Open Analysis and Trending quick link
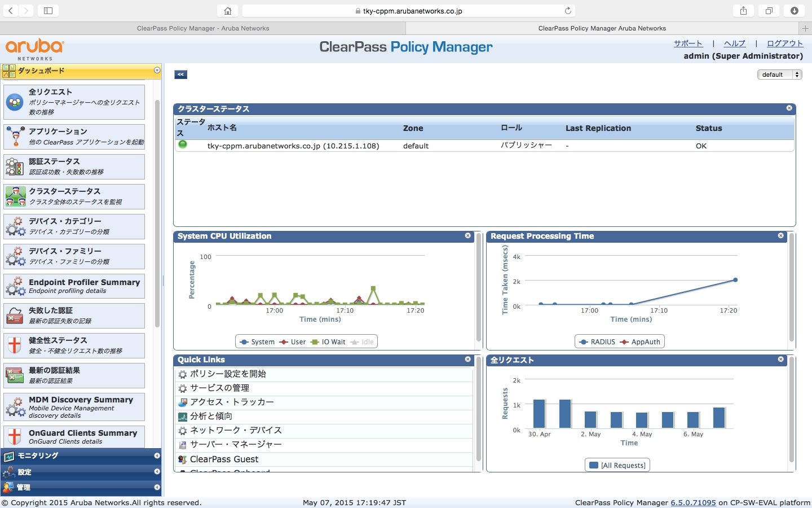 tap(211, 416)
